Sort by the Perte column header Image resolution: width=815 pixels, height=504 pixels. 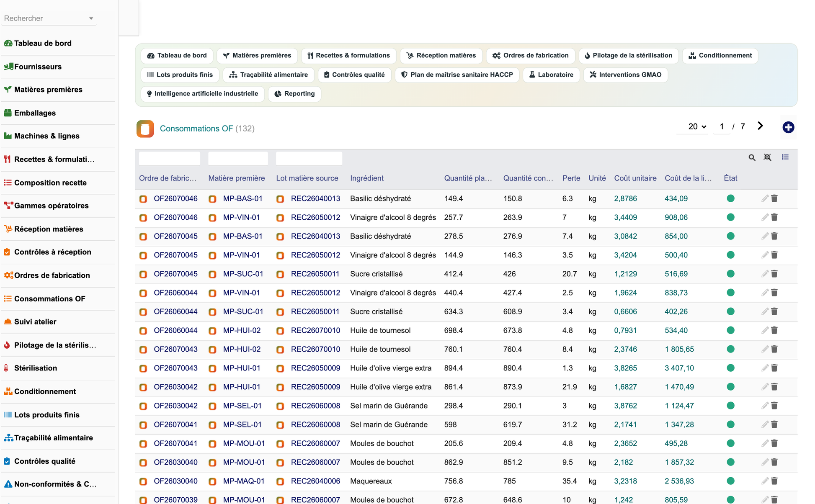tap(571, 178)
